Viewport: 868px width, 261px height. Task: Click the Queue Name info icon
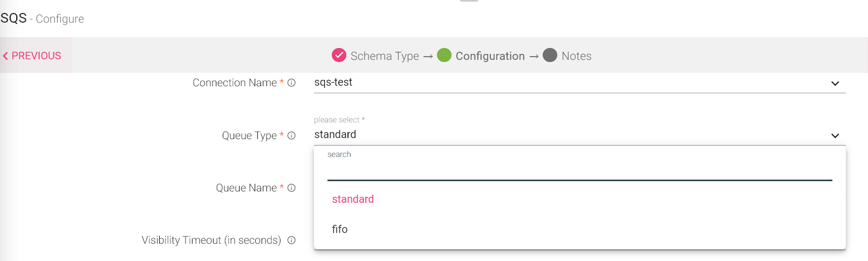[x=291, y=188]
